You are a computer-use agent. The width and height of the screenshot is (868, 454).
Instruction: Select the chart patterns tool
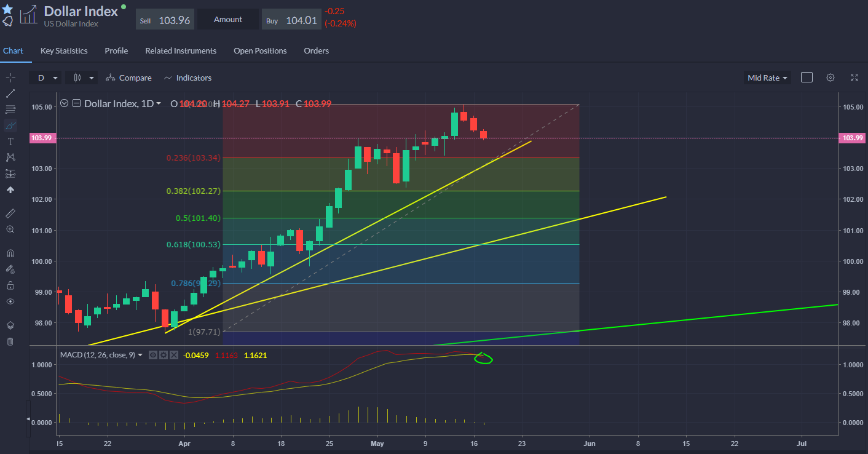click(x=10, y=157)
